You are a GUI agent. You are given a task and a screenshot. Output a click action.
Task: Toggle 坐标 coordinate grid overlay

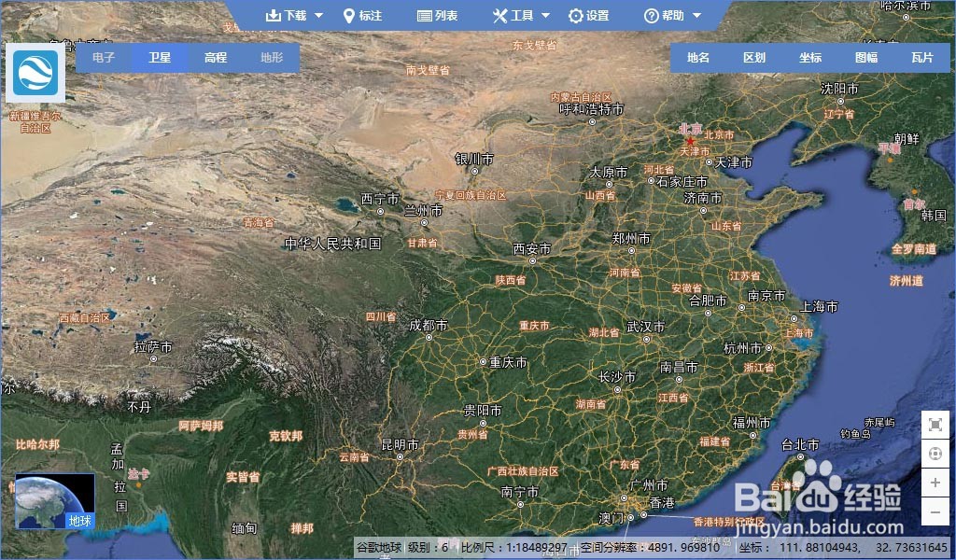point(809,57)
